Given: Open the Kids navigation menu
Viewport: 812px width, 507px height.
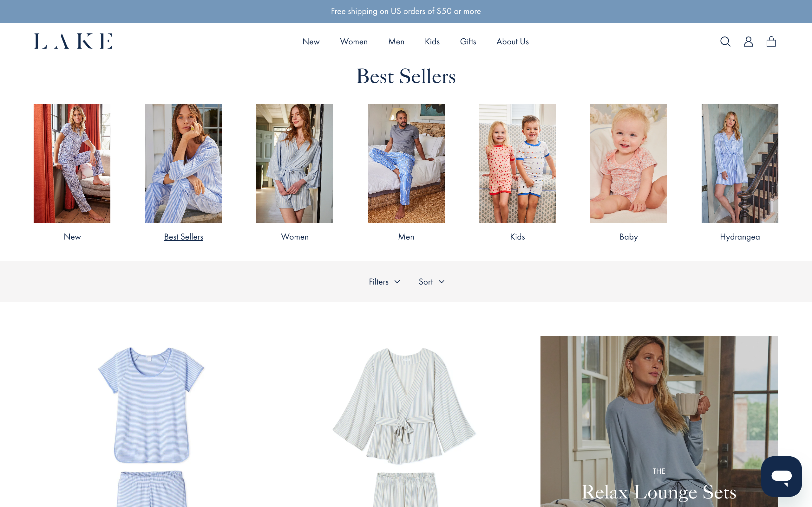Looking at the screenshot, I should point(432,42).
